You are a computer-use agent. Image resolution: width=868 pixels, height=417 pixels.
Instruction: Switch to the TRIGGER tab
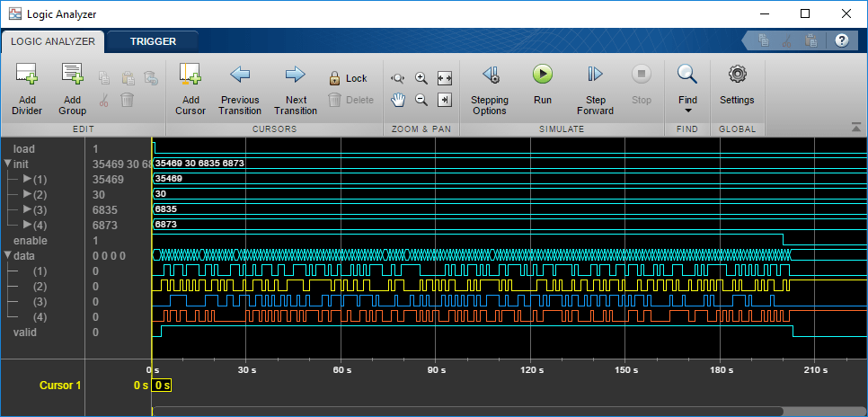coord(153,41)
